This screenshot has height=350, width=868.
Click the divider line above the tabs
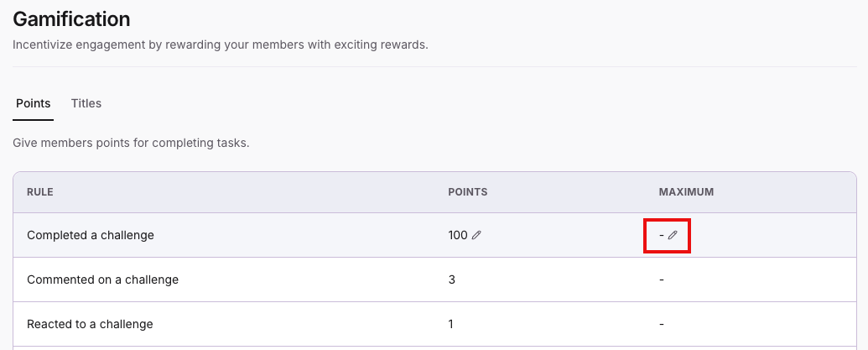pyautogui.click(x=434, y=66)
